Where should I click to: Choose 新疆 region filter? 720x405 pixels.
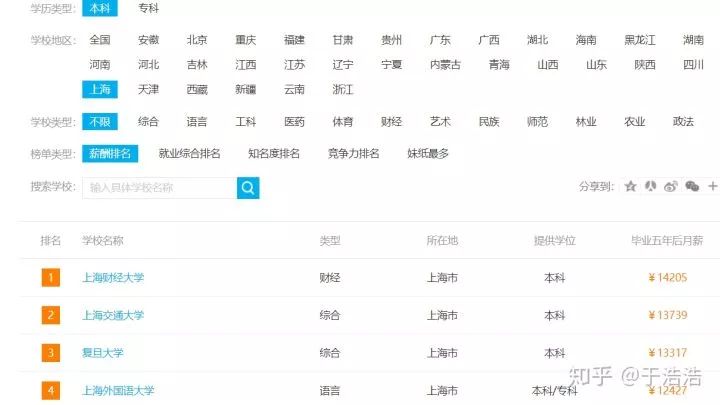click(246, 90)
